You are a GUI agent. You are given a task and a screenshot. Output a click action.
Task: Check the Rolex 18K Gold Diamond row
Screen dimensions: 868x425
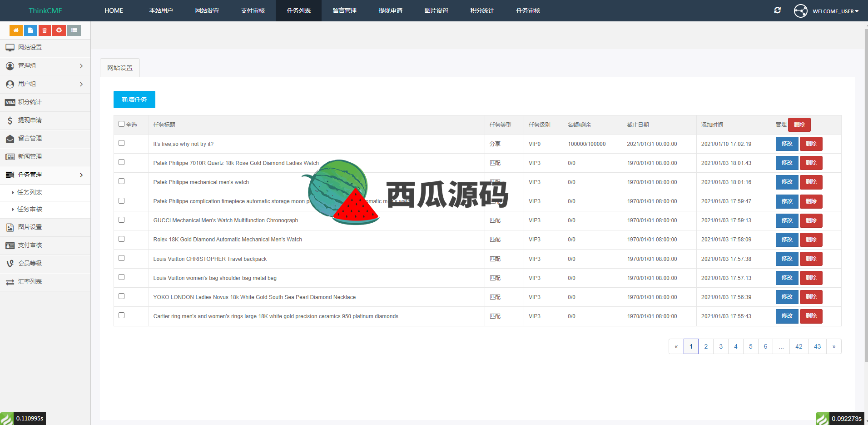tap(121, 239)
